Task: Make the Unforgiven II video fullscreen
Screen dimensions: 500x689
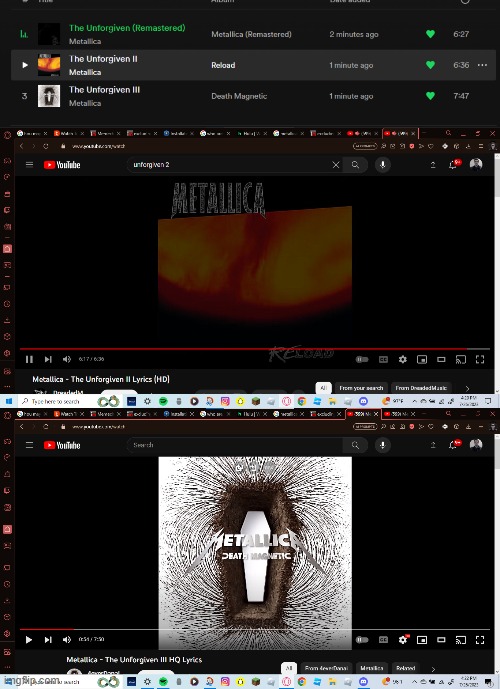Action: pos(480,359)
